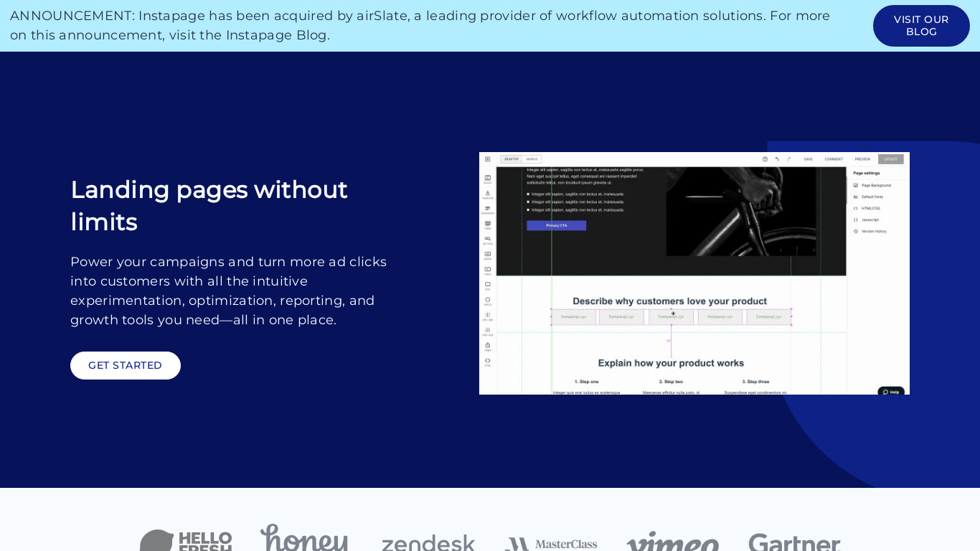
Task: Select the Image tool in the editor sidebar
Action: 488,255
